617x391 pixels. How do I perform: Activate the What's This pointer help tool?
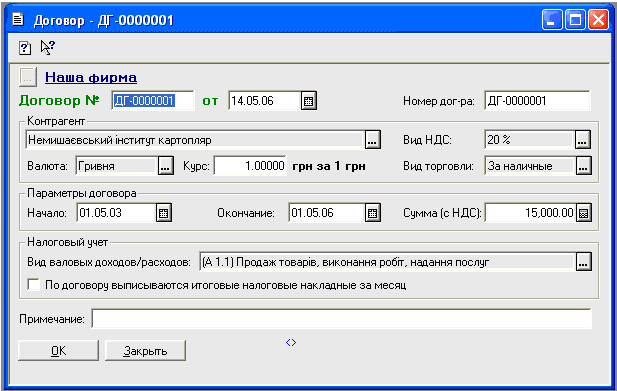(x=48, y=48)
